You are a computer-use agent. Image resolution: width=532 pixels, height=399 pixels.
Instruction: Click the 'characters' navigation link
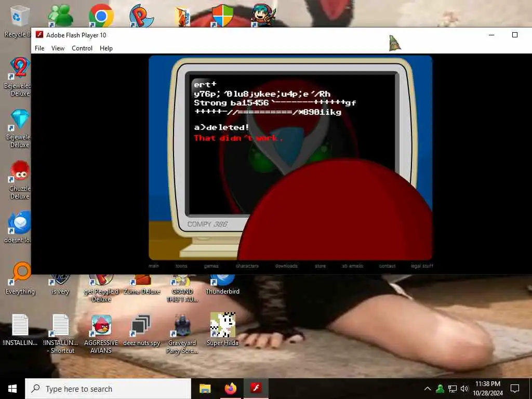coord(247,265)
